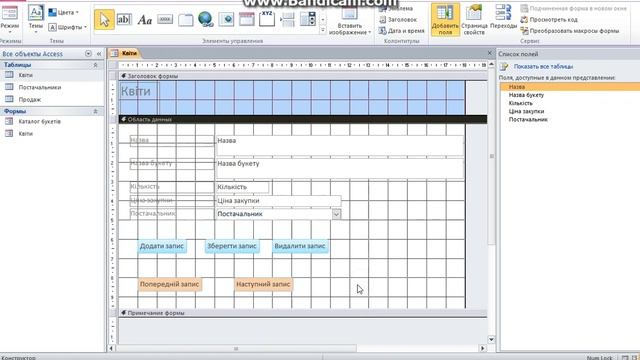Open navigation pane category dropdown arrow

(x=88, y=53)
